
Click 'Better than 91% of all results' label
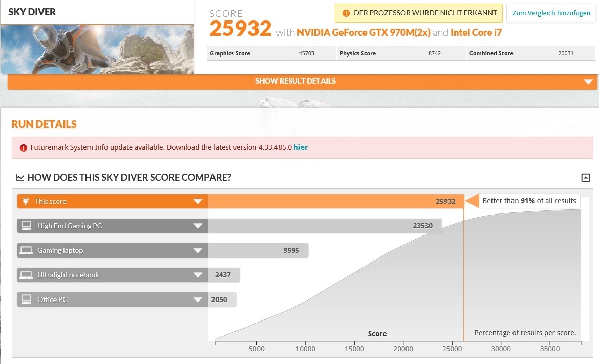coord(529,201)
